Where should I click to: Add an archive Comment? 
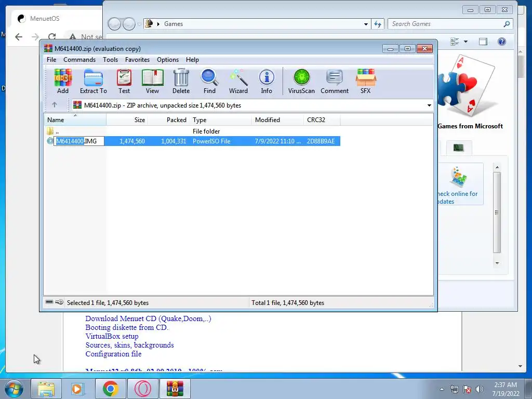335,81
